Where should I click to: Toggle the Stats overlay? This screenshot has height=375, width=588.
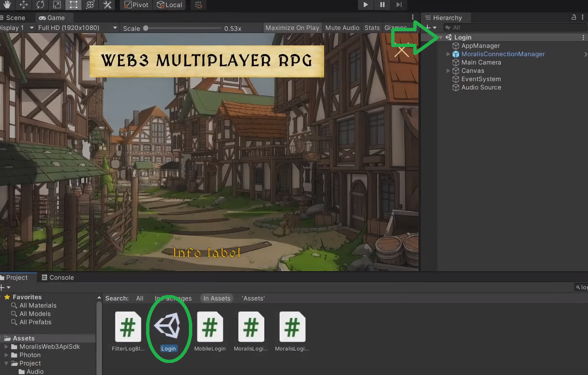pos(372,28)
